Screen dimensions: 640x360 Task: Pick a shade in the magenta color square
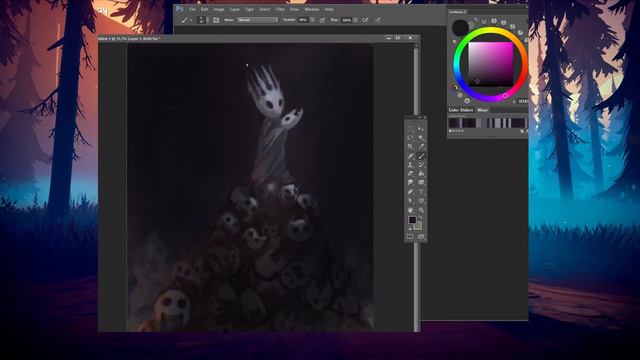tap(491, 64)
